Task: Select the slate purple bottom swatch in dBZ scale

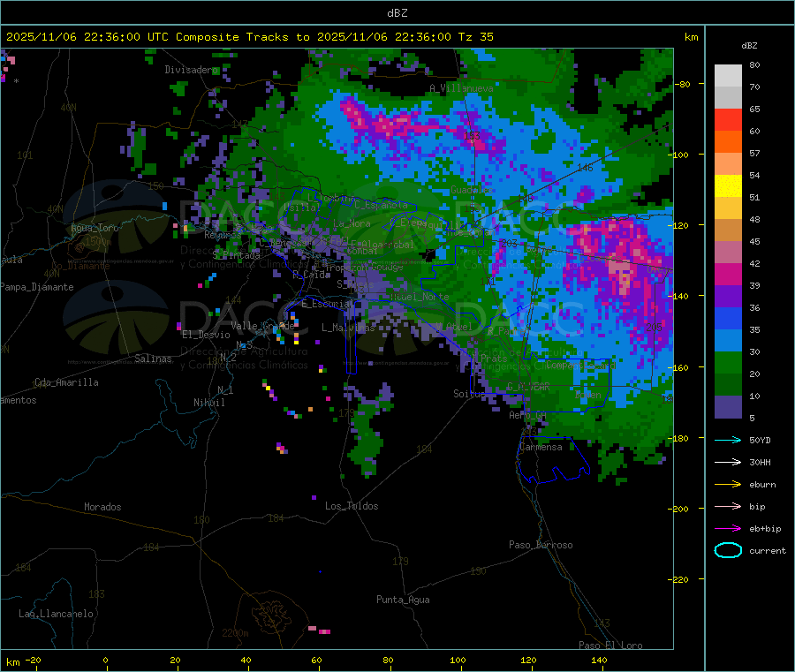Action: tap(728, 407)
